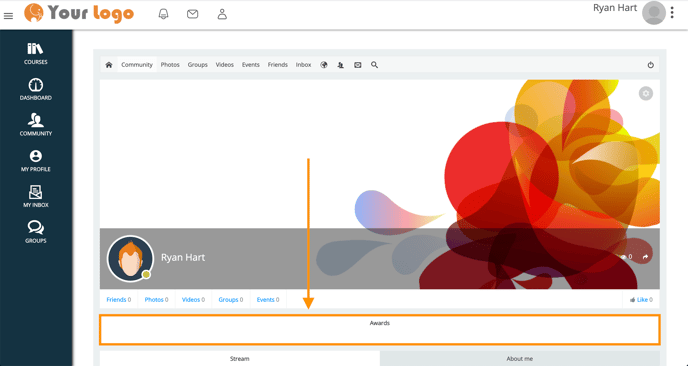The width and height of the screenshot is (688, 366).
Task: Open My Inbox in the sidebar
Action: [36, 196]
